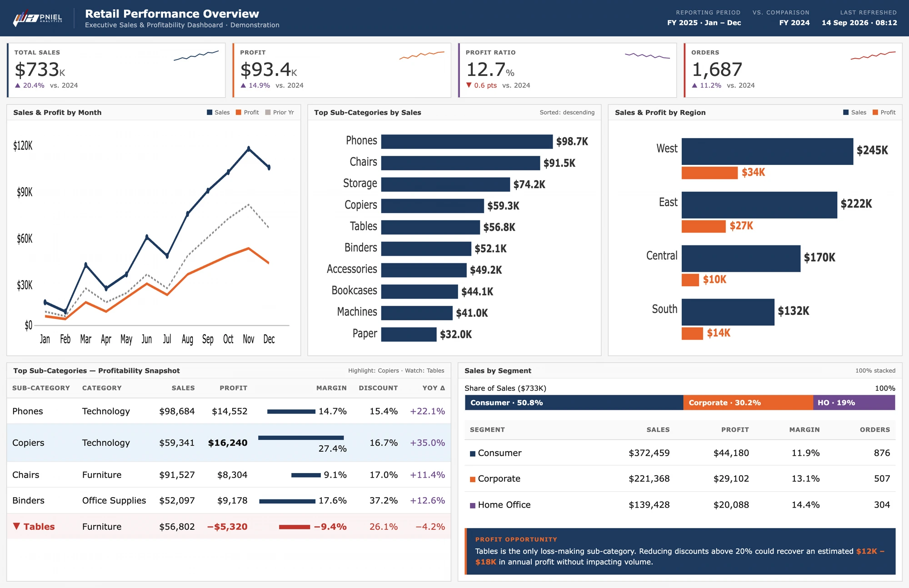Click the Profit Opportunity callout box

(680, 551)
